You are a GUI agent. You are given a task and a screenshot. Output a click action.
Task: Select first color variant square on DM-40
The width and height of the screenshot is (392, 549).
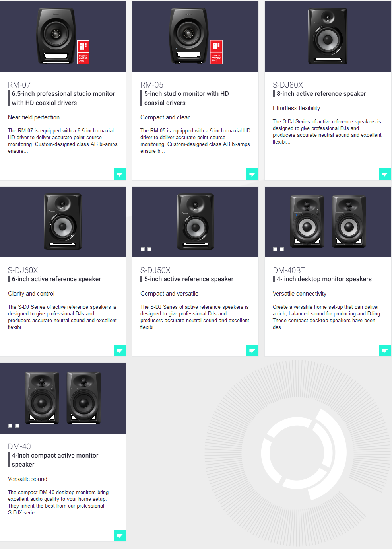pos(10,426)
